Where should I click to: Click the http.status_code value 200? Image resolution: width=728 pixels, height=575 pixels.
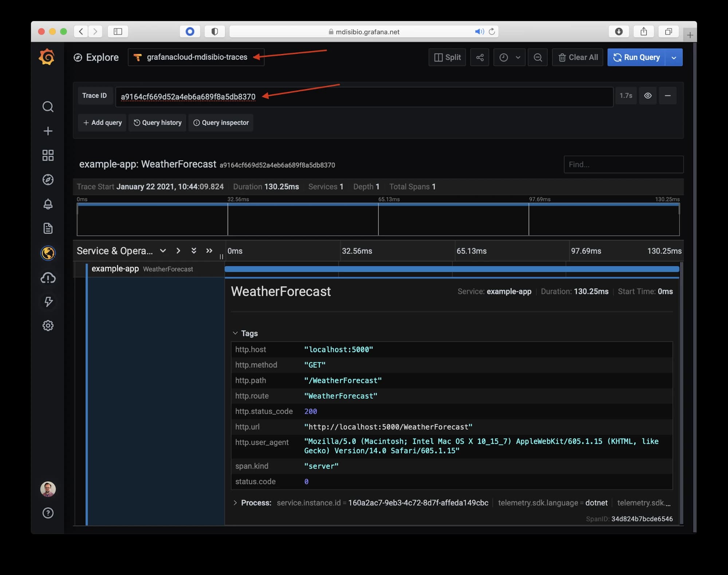click(x=311, y=411)
